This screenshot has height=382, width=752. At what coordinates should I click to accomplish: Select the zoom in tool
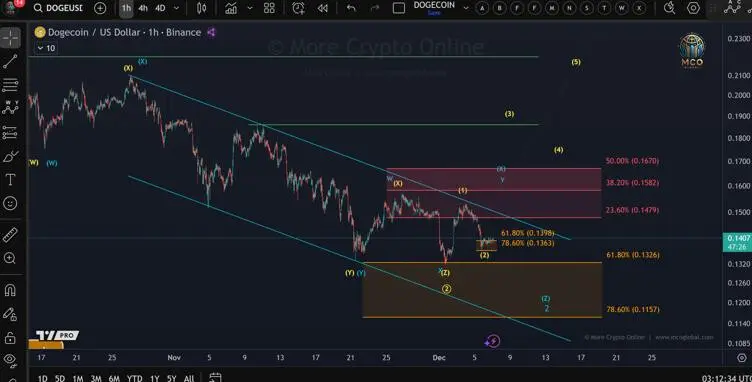pos(10,258)
